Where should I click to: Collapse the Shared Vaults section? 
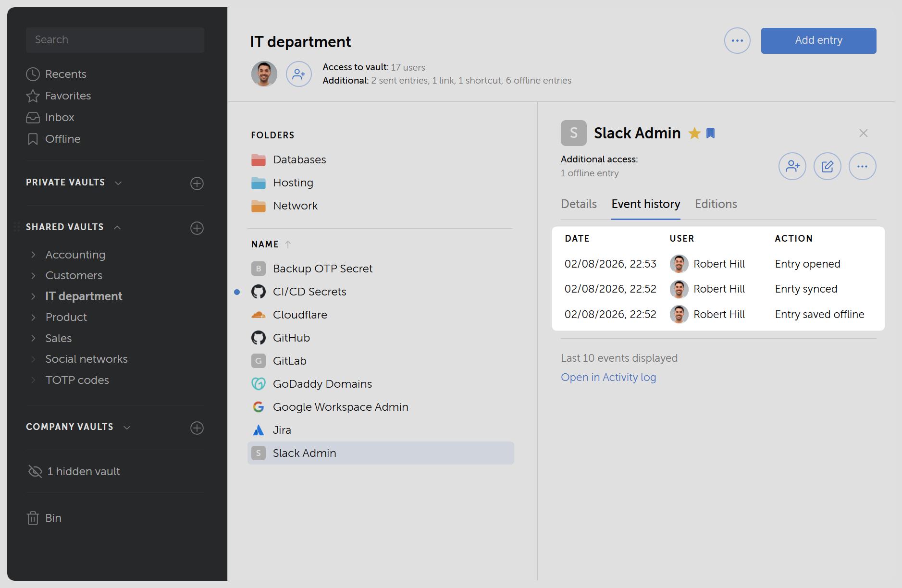(117, 227)
